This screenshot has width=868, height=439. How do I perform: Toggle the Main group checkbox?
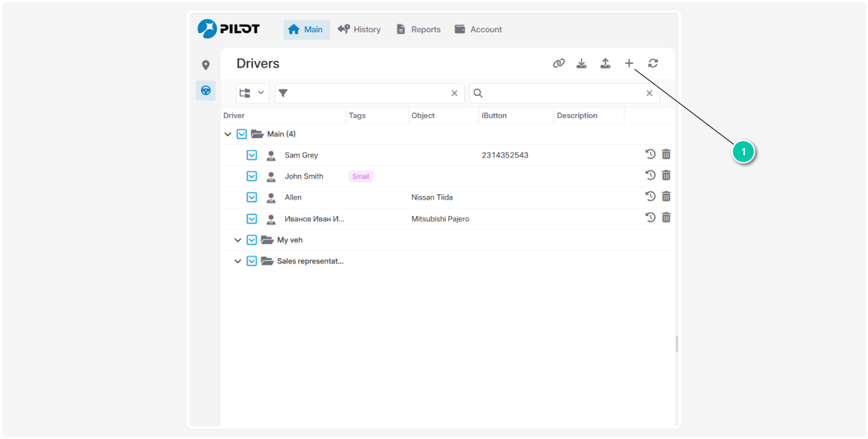242,134
